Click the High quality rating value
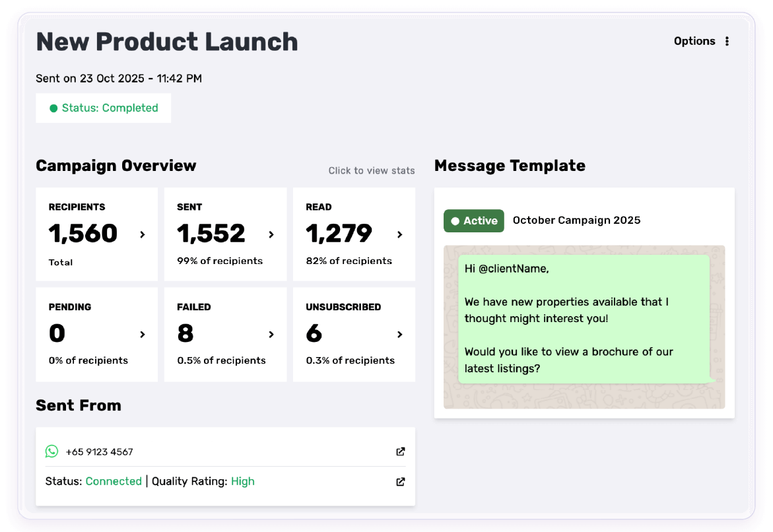This screenshot has width=773, height=532. 242,482
